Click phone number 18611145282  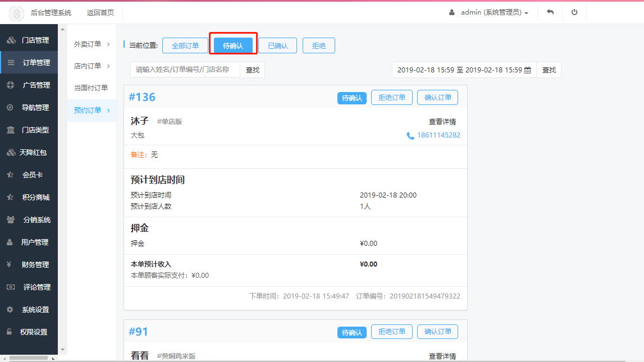tap(439, 135)
